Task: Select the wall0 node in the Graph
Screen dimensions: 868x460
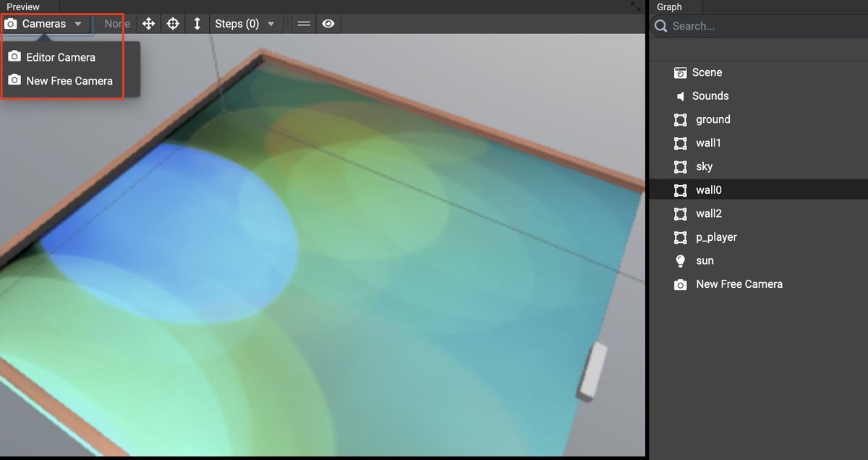Action: pos(709,189)
